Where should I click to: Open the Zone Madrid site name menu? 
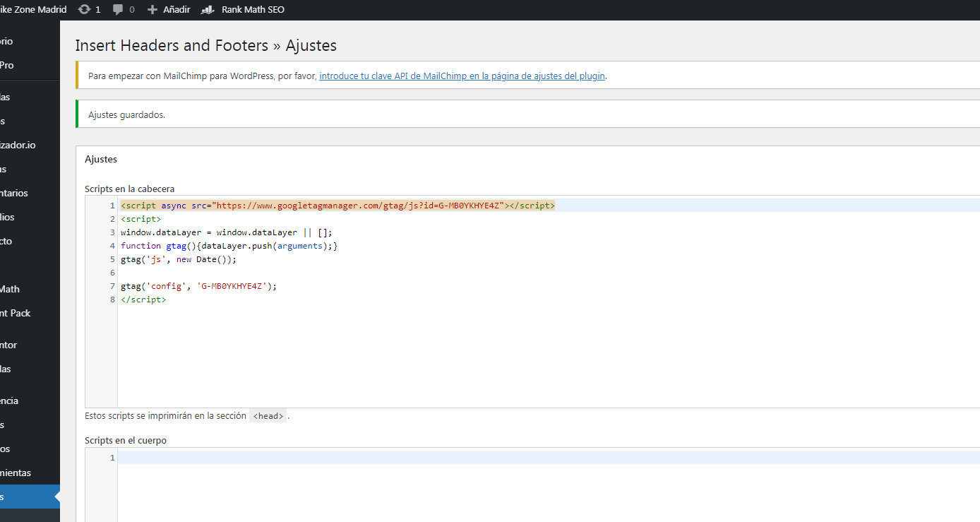pos(33,10)
